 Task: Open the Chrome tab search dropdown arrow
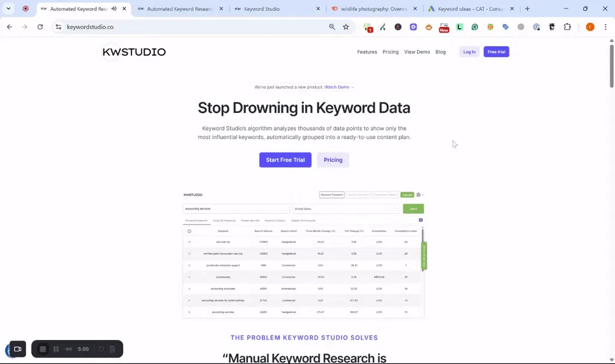pos(8,8)
